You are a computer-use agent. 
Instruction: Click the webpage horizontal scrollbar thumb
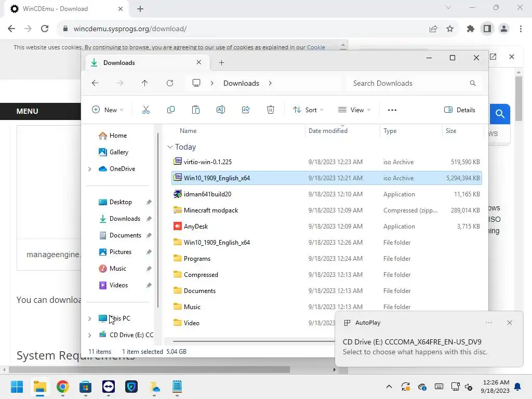(149, 369)
